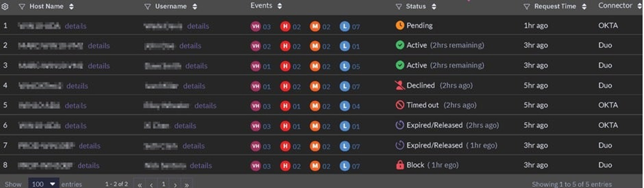Toggle sort order on Events column
Image resolution: width=644 pixels, height=188 pixels.
279,6
